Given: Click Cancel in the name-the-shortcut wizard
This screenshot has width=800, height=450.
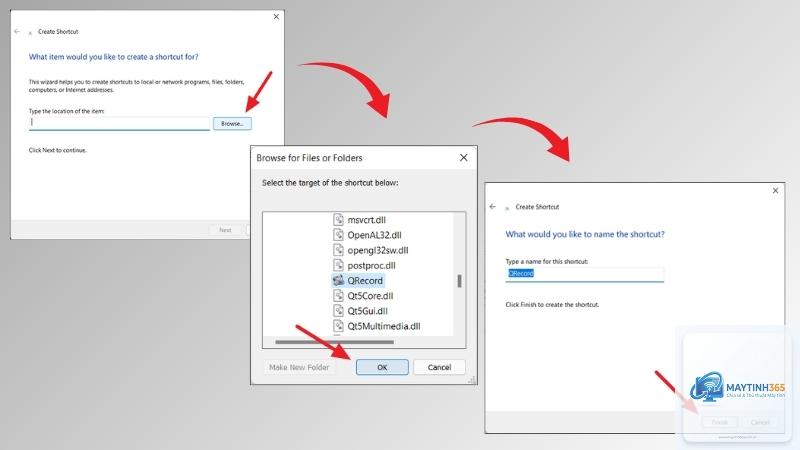Looking at the screenshot, I should click(x=760, y=422).
